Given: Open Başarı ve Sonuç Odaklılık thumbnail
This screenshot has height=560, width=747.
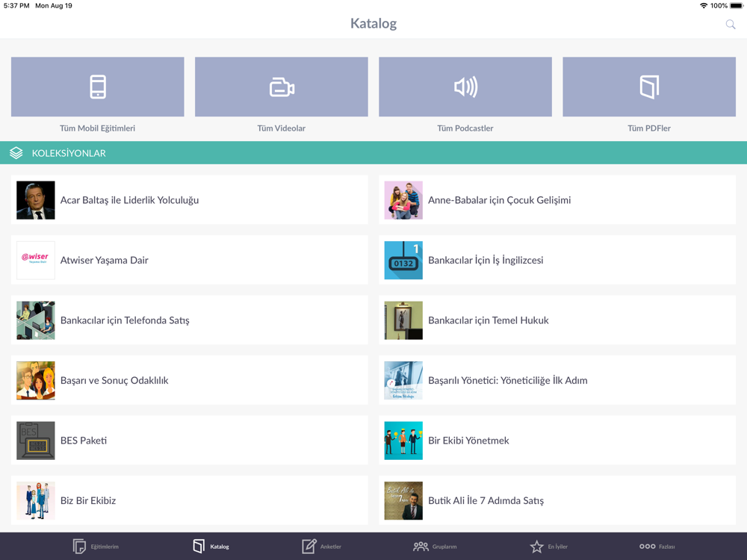Looking at the screenshot, I should 36,381.
